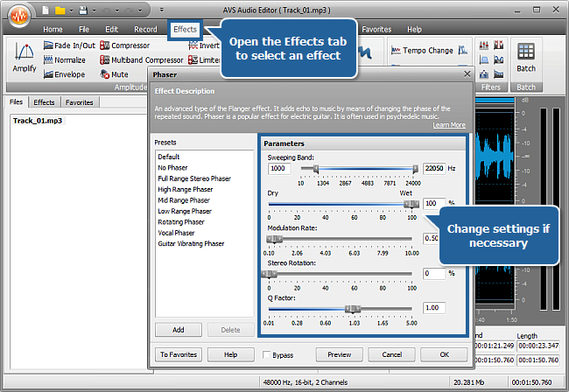Click the To Favorites button
This screenshot has width=569, height=392.
(179, 354)
